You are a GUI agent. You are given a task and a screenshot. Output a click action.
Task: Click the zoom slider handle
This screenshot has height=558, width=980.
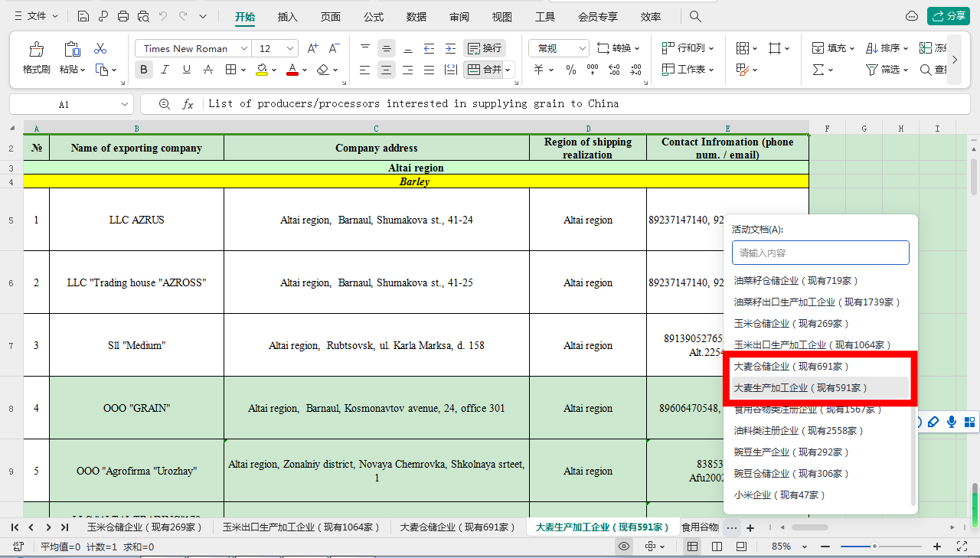point(874,547)
